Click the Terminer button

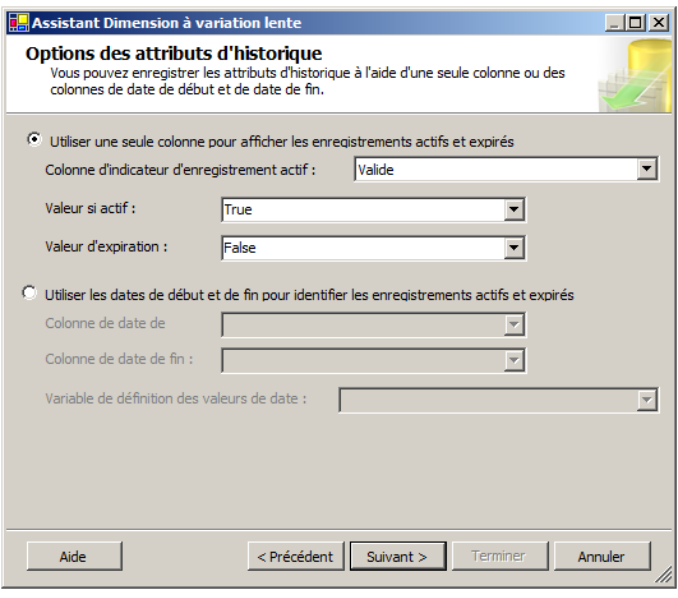(x=497, y=557)
